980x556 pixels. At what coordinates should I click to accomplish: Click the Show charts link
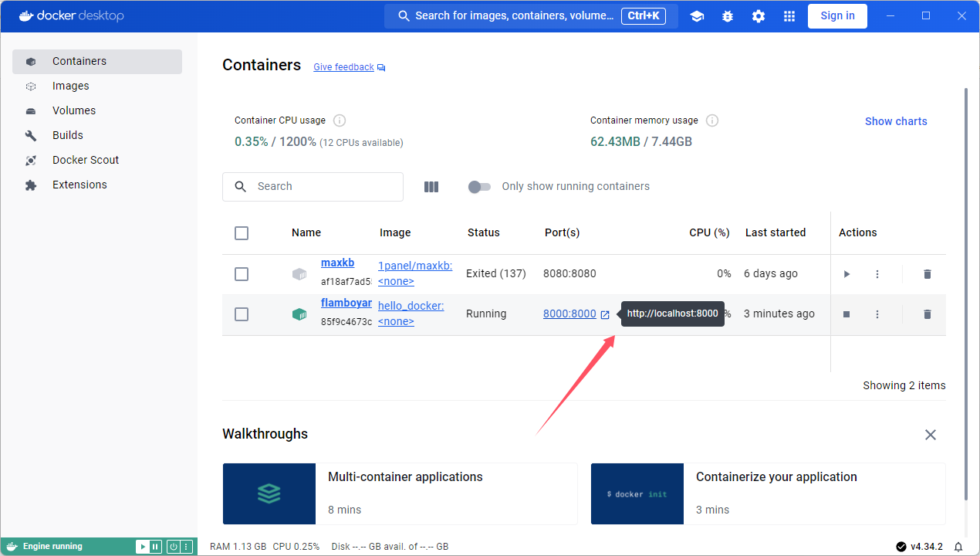tap(896, 121)
